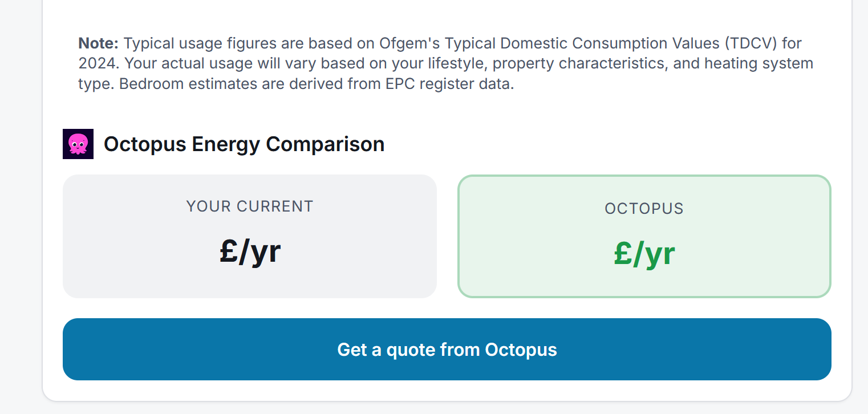This screenshot has height=414, width=868.
Task: Click the YOUR CURRENT label in grey card
Action: (250, 206)
